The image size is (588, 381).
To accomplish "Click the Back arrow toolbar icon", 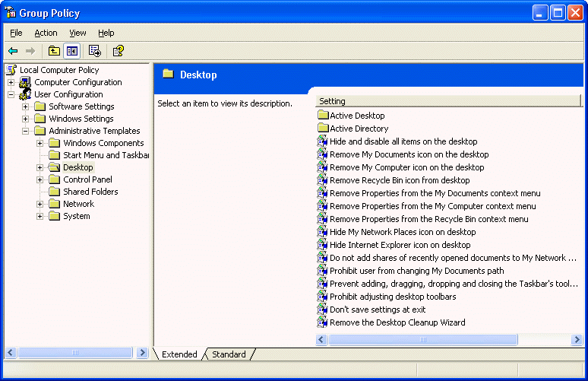I will [13, 51].
